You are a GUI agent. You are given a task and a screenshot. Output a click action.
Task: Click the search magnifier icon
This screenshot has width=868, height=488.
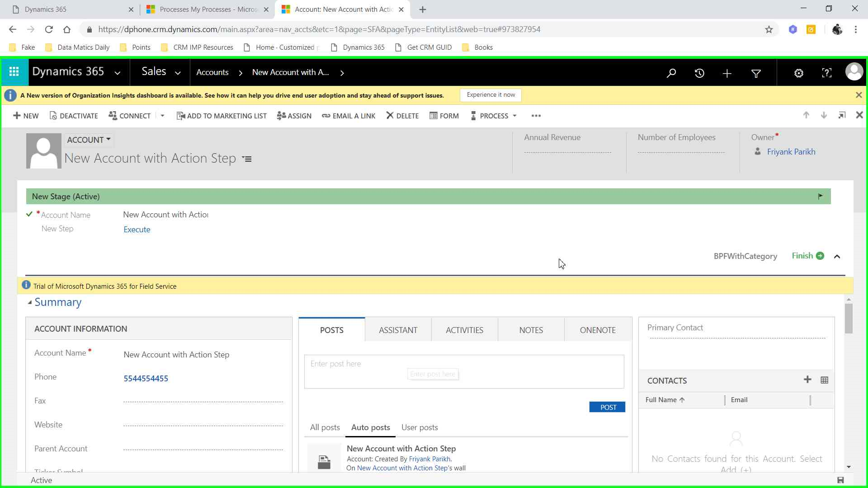(x=671, y=73)
